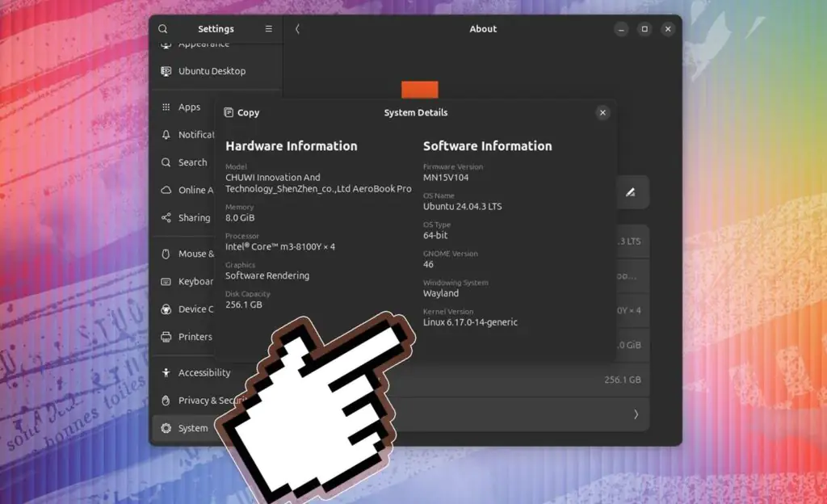Screen dimensions: 827x504
Task: Click the Copy button in System Details
Action: [x=241, y=112]
